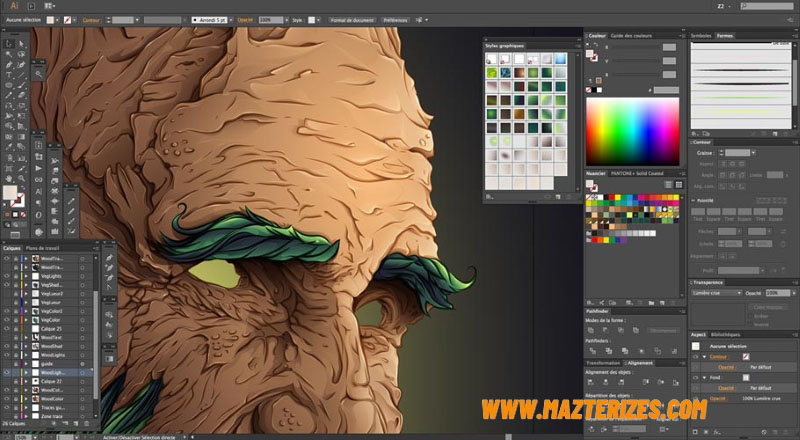Hide the WoodShad layer
Image resolution: width=800 pixels, height=440 pixels.
[x=7, y=346]
